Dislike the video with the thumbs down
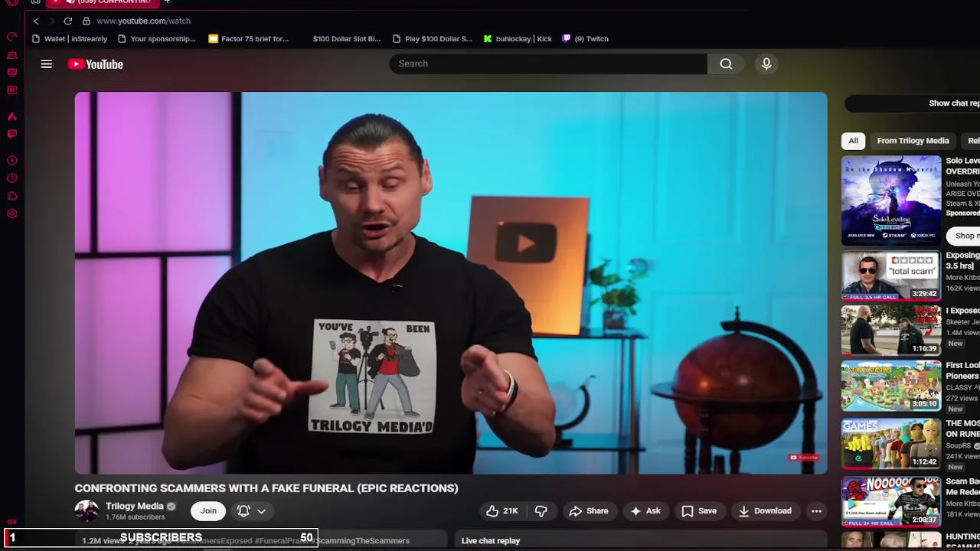 click(541, 510)
